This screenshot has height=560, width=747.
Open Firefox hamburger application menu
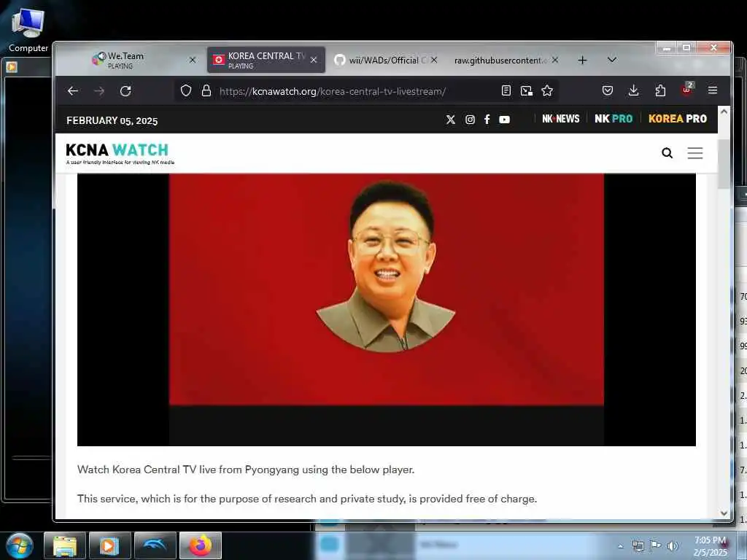pyautogui.click(x=713, y=90)
